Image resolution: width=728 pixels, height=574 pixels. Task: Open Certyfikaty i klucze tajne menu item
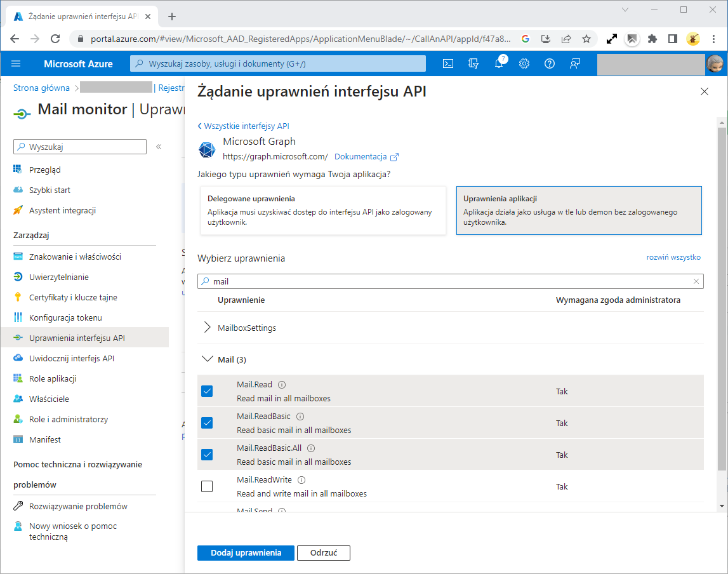pyautogui.click(x=73, y=297)
